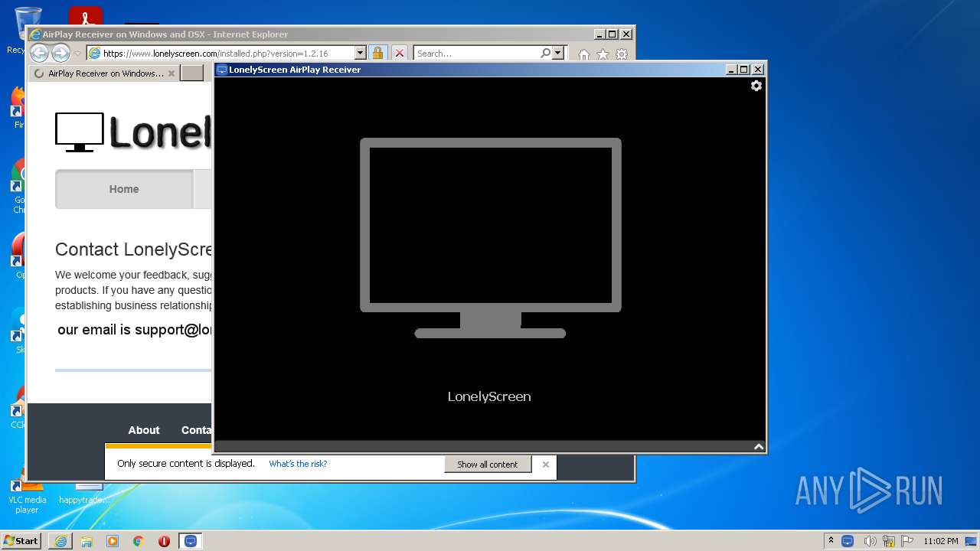The width and height of the screenshot is (980, 551).
Task: Show hidden system tray icons
Action: click(x=831, y=540)
